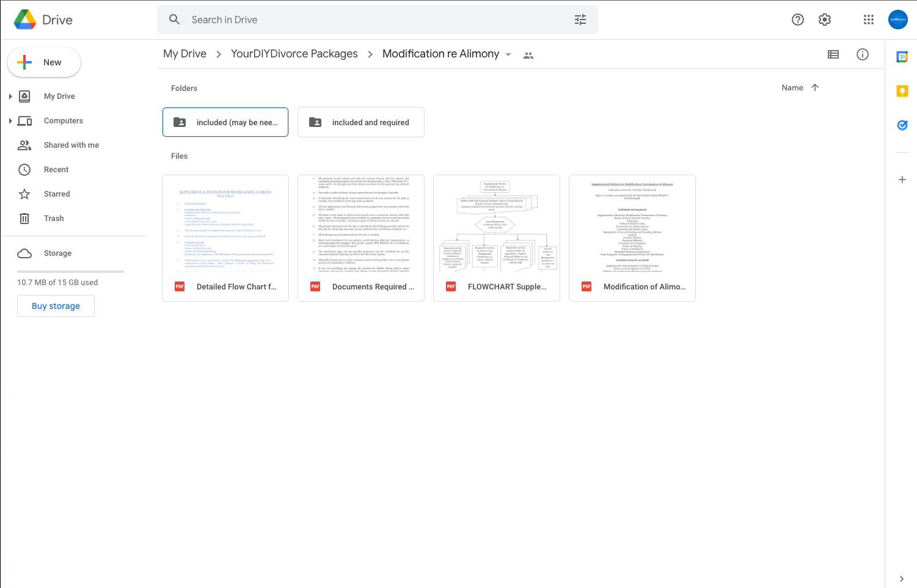This screenshot has height=588, width=917.
Task: Switch to list layout view
Action: [x=833, y=54]
